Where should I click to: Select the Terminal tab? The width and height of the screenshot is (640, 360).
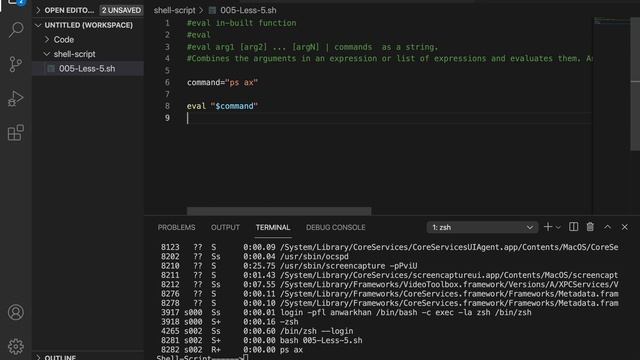[x=273, y=227]
